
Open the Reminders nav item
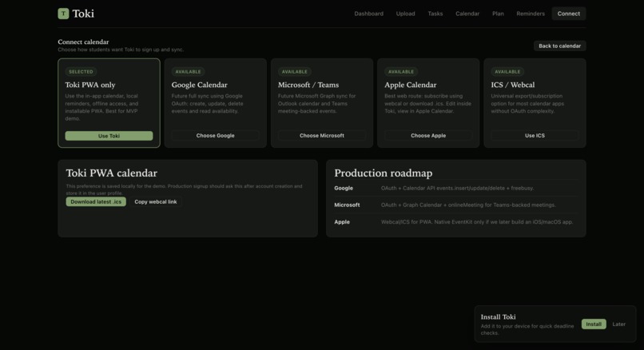click(531, 14)
